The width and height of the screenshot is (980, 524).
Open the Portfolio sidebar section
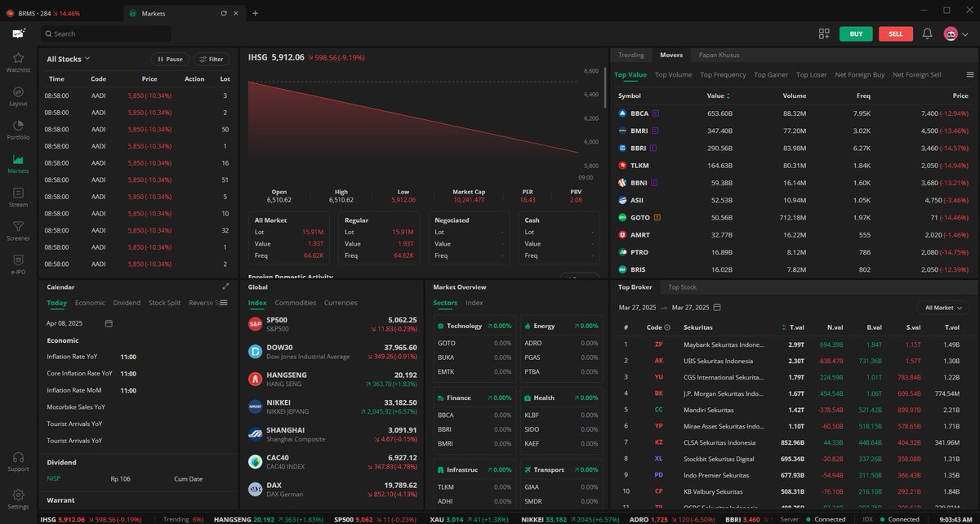[x=18, y=129]
